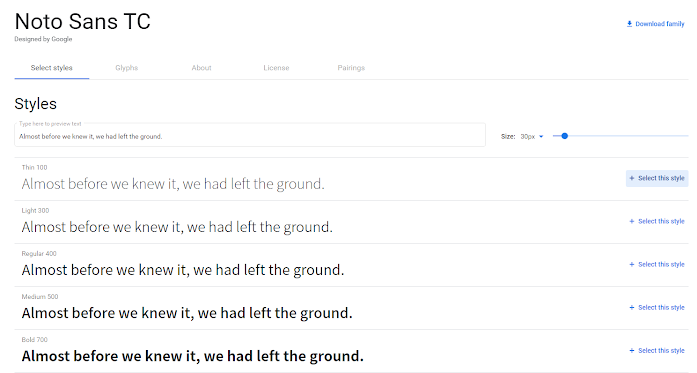Open the About tab
The width and height of the screenshot is (697, 373).
[201, 68]
